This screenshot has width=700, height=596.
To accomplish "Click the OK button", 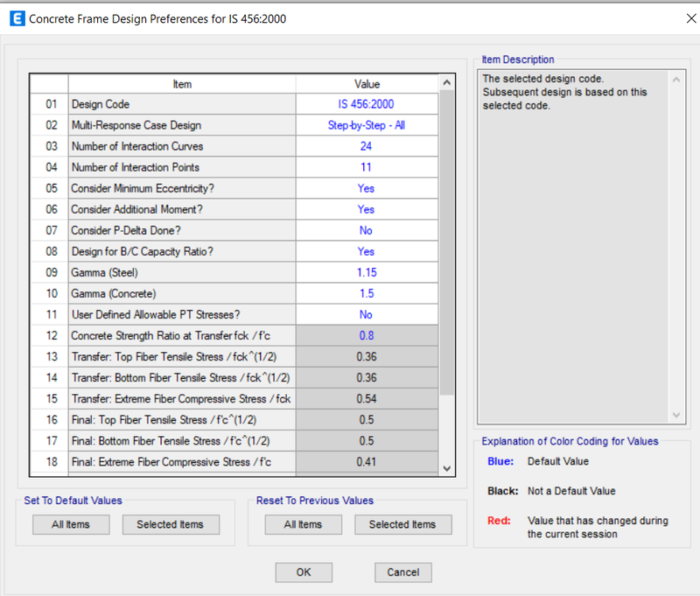I will point(304,572).
